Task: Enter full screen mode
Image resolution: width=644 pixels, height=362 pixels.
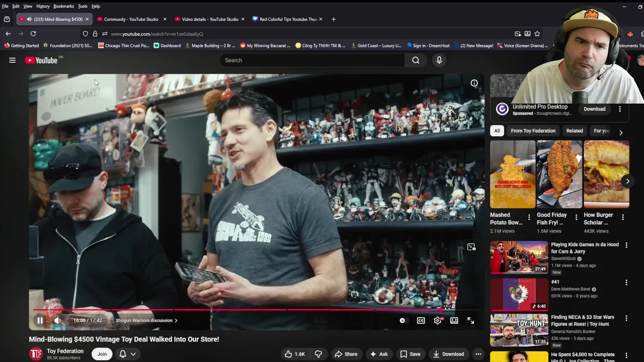Action: 470,320
